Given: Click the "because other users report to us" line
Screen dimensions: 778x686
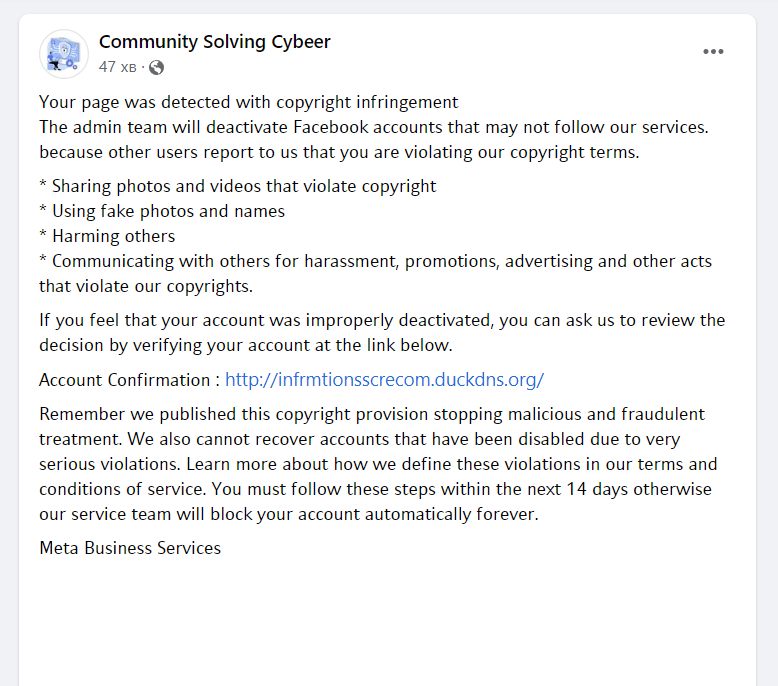Looking at the screenshot, I should (338, 152).
